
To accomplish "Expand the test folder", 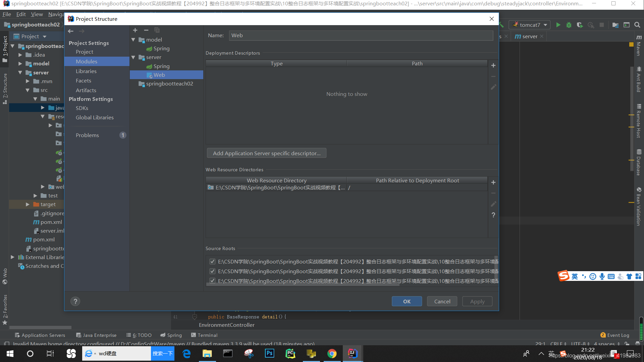I will (x=35, y=196).
